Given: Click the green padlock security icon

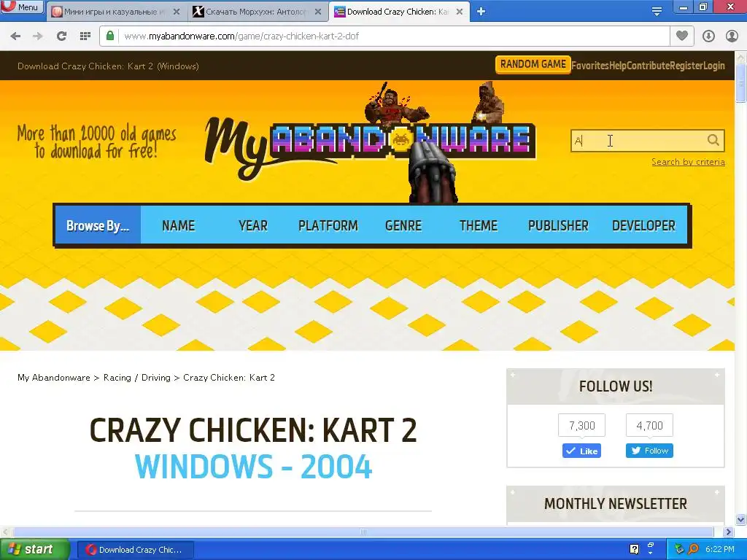Looking at the screenshot, I should tap(110, 36).
